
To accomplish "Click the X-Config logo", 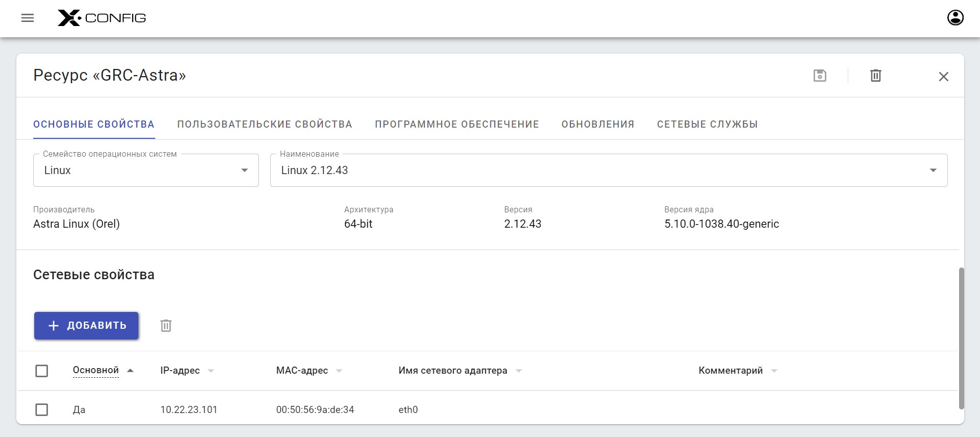I will tap(102, 18).
